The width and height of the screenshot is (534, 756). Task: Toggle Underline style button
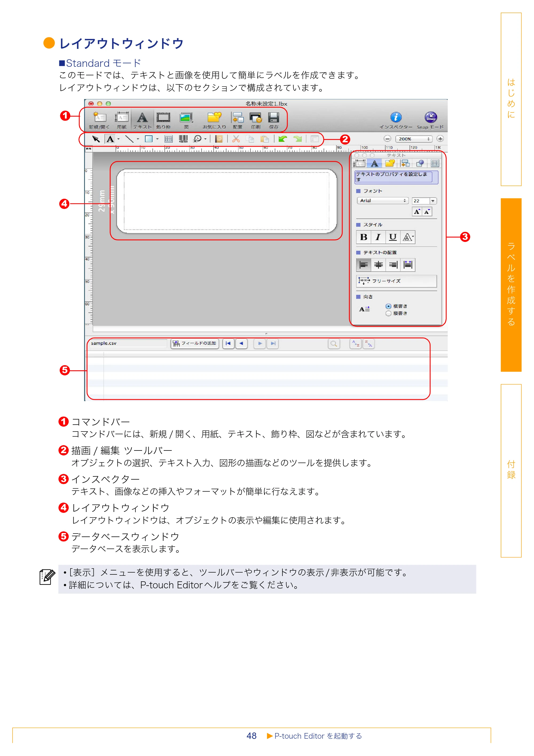(393, 237)
